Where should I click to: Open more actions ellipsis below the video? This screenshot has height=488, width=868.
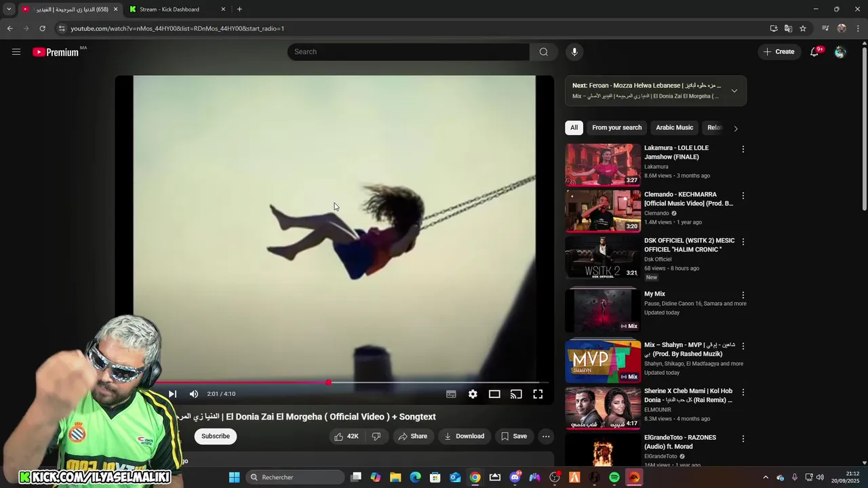coord(546,436)
